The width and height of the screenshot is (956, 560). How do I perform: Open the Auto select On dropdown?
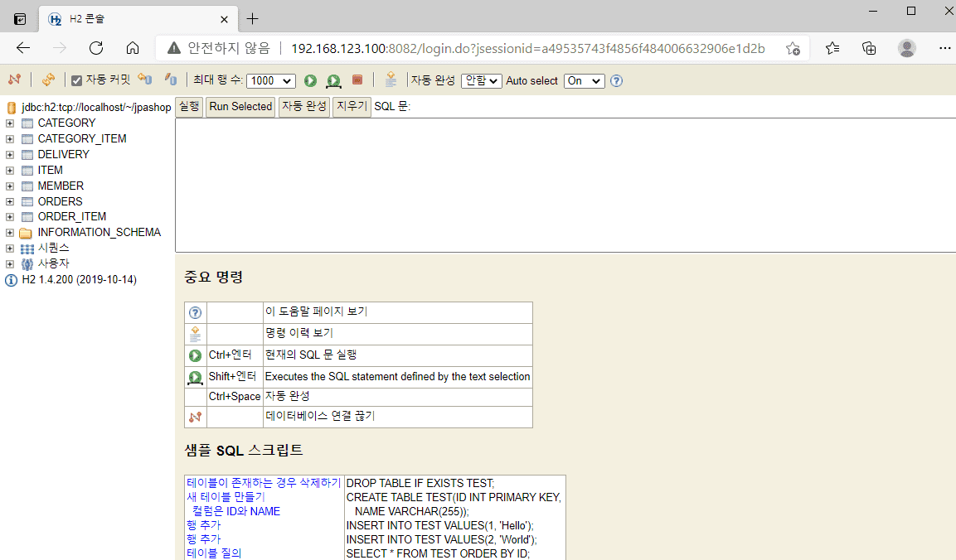tap(584, 80)
